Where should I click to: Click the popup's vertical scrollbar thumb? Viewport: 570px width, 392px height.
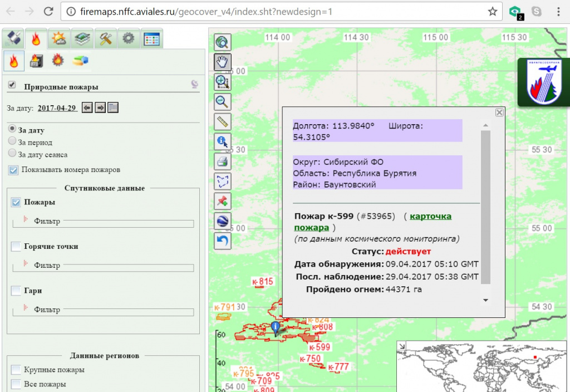coord(485,207)
